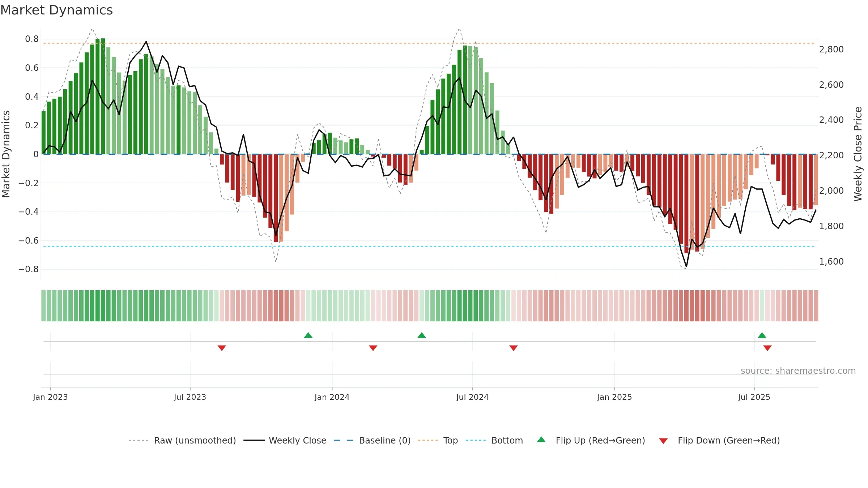Click the −0.8 left axis tick label
The height and width of the screenshot is (488, 868).
(x=29, y=269)
